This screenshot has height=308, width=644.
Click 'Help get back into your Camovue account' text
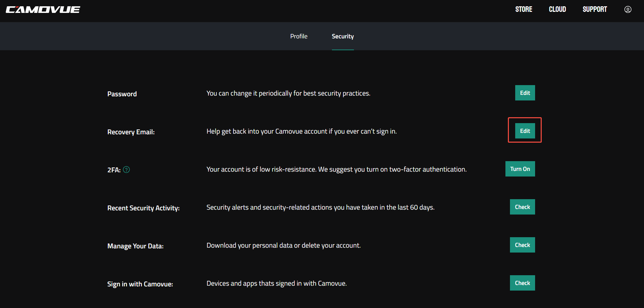(302, 131)
